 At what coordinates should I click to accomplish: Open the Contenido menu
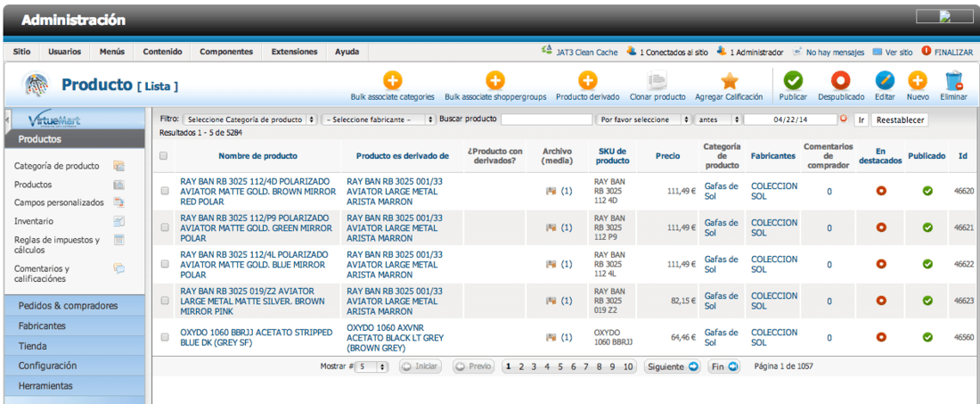coord(162,52)
